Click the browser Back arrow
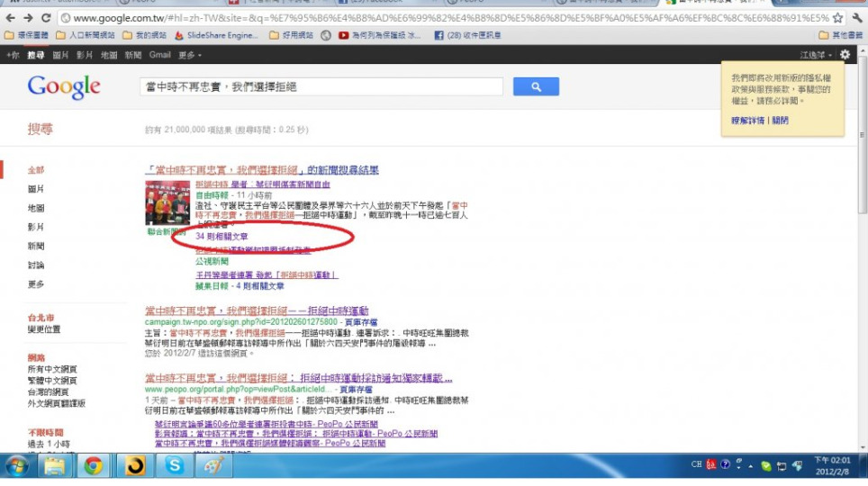This screenshot has height=486, width=868. [x=10, y=18]
